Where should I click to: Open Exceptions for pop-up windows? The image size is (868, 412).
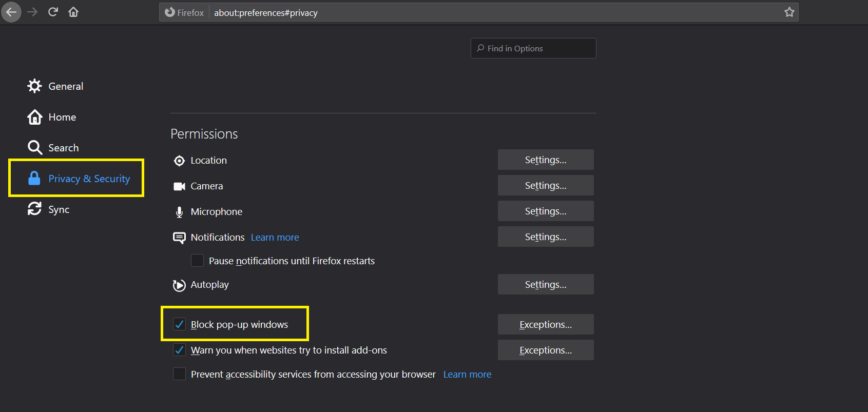pyautogui.click(x=545, y=324)
